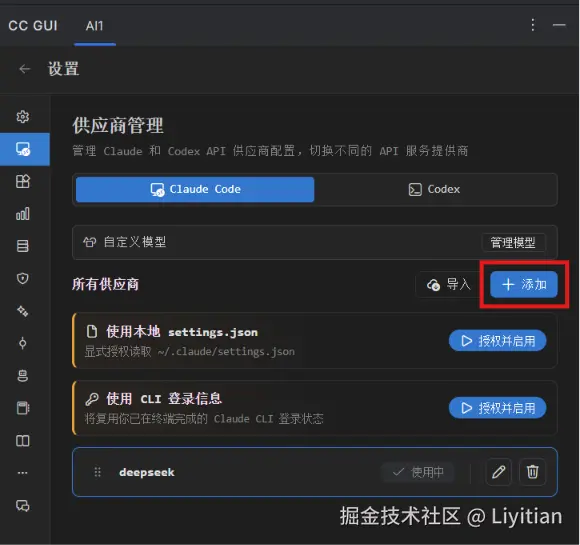580x545 pixels.
Task: Click the 设置 page title
Action: point(63,69)
